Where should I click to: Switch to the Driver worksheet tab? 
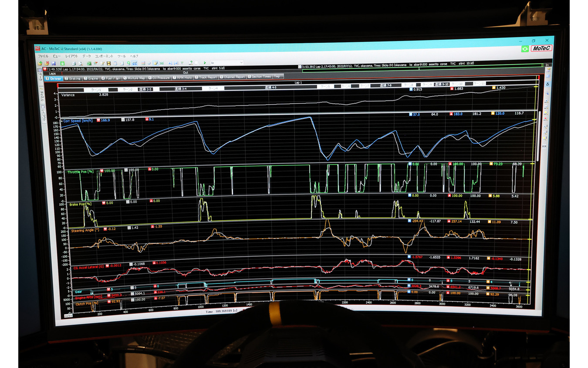53,78
